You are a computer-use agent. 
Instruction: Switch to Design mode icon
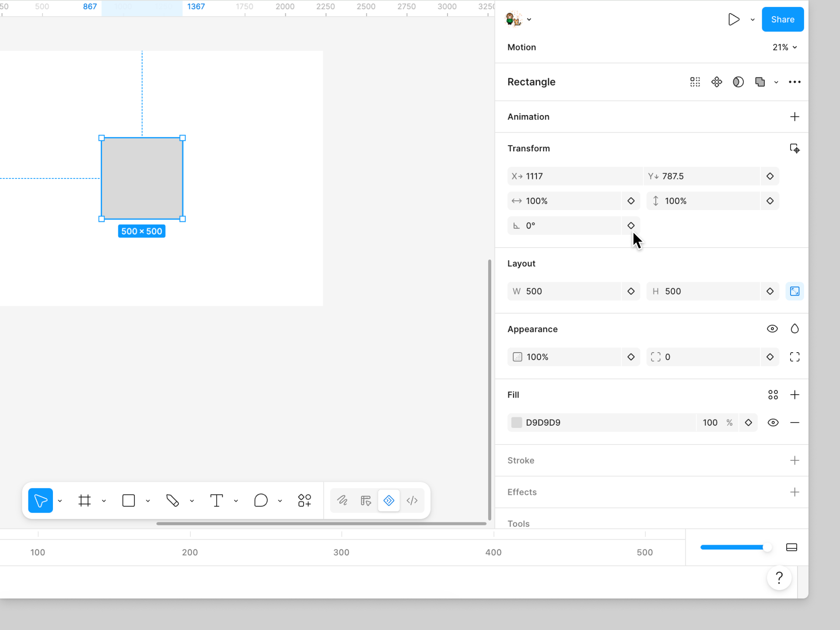click(366, 500)
